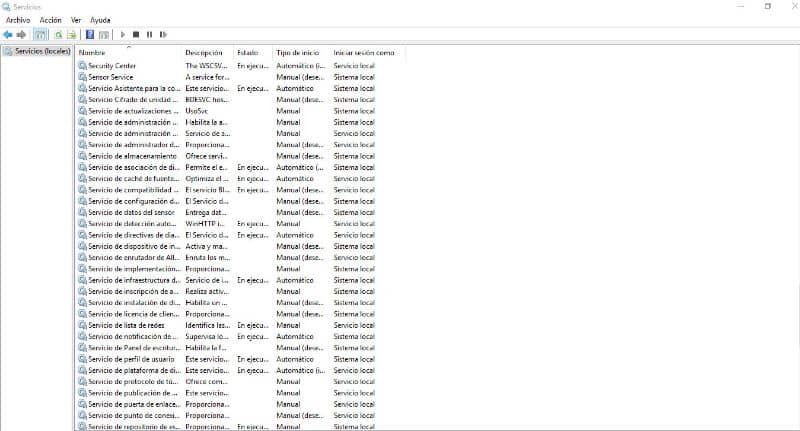Screen dimensions: 800x431
Task: Click the gear icon beside Servicio de publicación de
Action: click(83, 393)
